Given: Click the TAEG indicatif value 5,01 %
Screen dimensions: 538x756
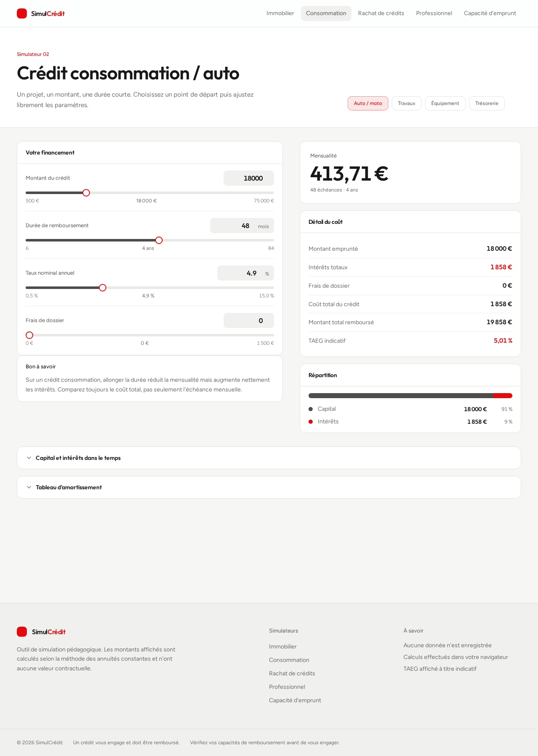Looking at the screenshot, I should (x=503, y=341).
